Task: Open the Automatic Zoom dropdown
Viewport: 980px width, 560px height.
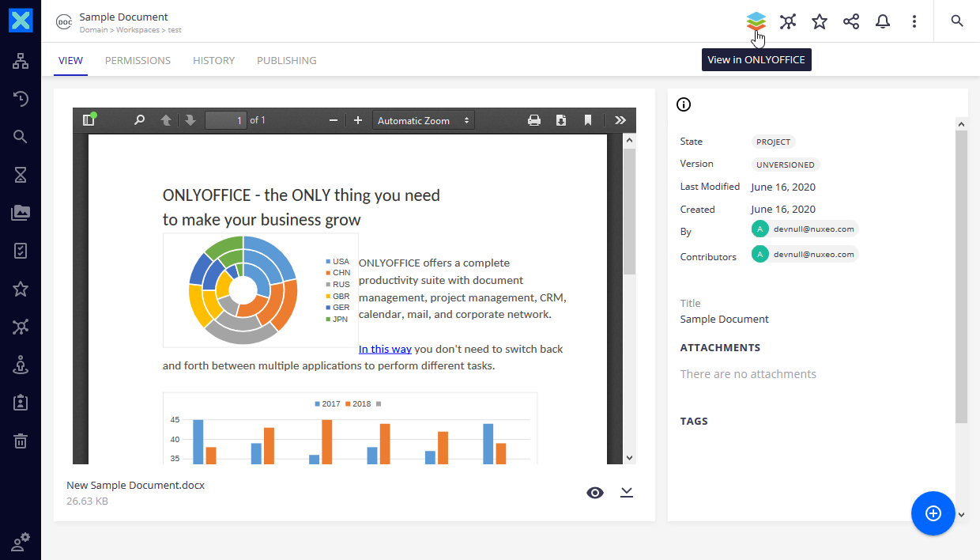Action: coord(423,119)
